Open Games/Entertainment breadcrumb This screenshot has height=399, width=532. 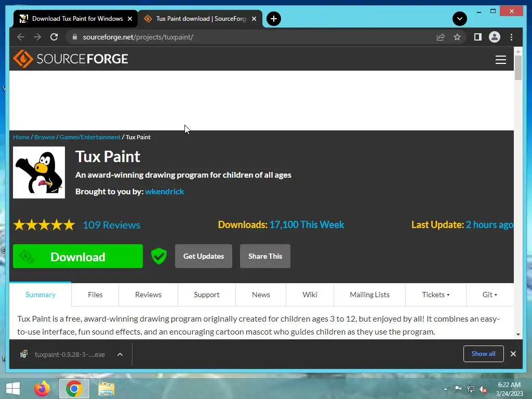tap(90, 137)
